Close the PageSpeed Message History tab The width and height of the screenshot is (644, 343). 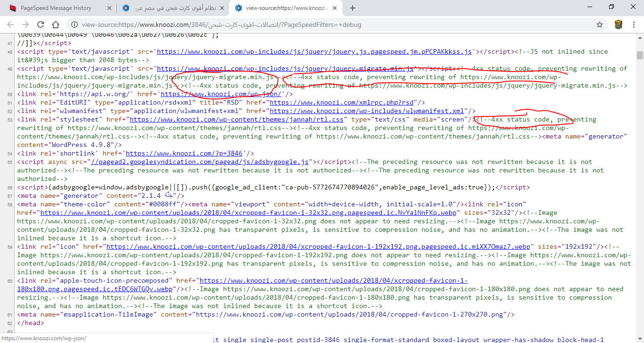click(x=109, y=8)
